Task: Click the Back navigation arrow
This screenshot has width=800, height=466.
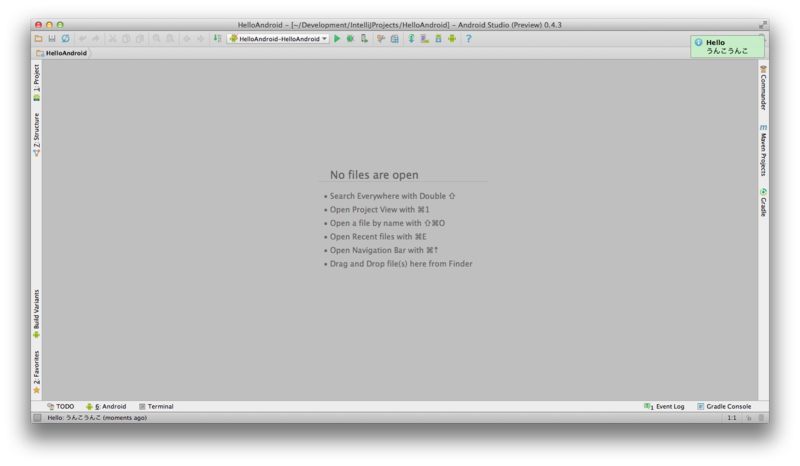Action: (187, 39)
